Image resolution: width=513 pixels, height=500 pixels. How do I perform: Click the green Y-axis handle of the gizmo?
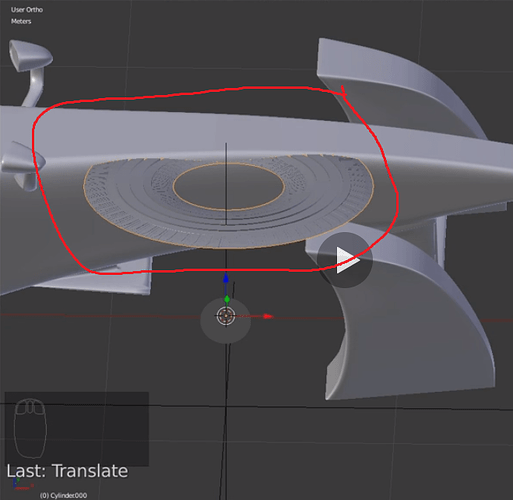(x=227, y=299)
